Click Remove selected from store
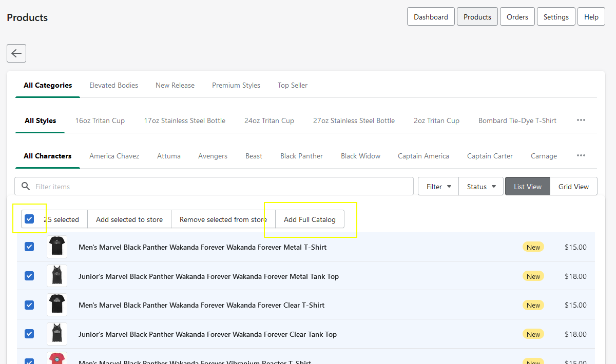 pyautogui.click(x=223, y=219)
